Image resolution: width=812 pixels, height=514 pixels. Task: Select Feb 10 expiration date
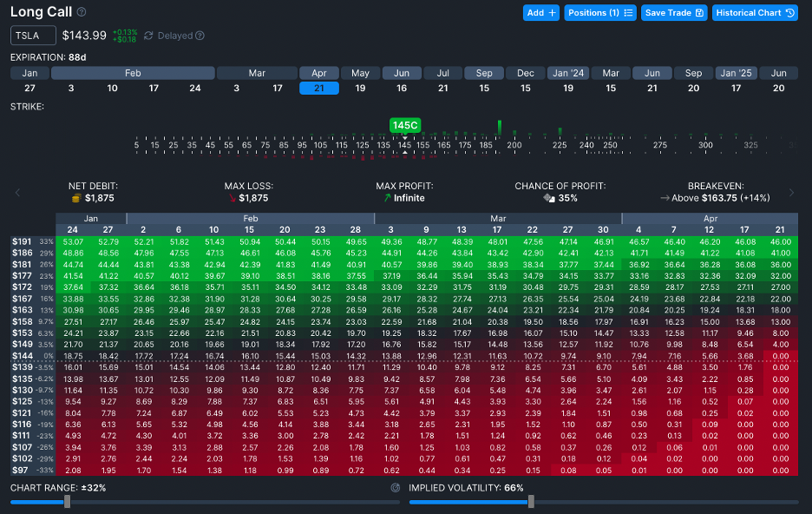click(x=113, y=88)
